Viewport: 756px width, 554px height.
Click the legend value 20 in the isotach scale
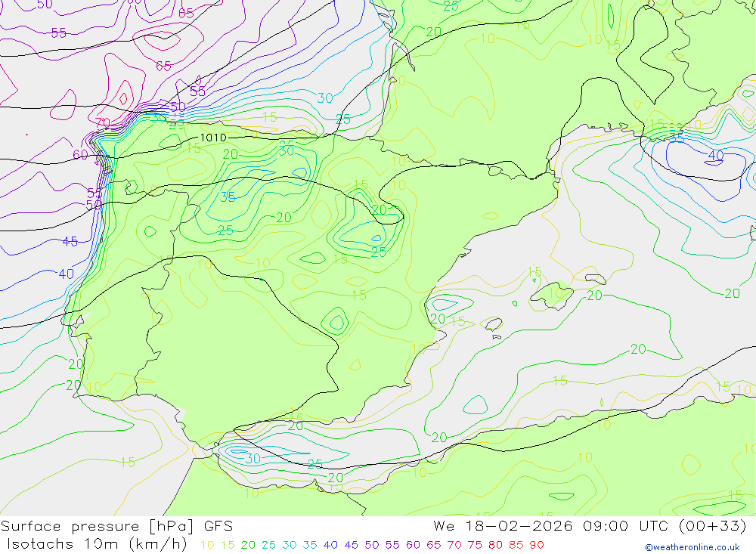[248, 545]
